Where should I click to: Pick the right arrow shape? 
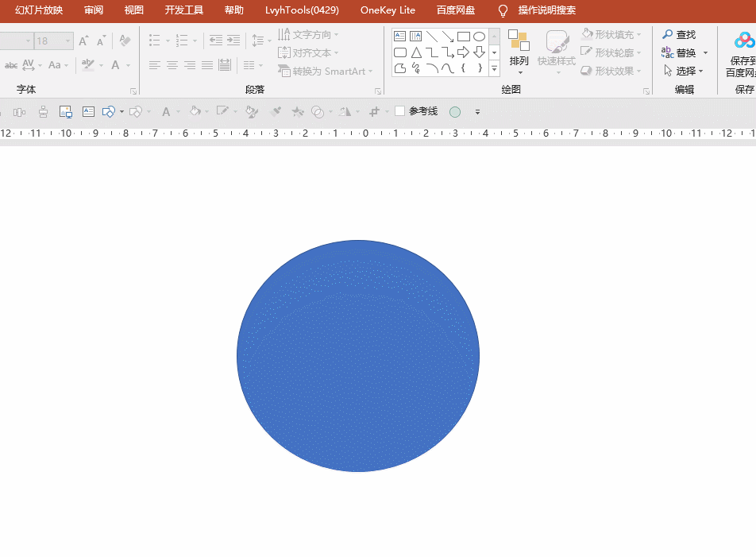(463, 52)
